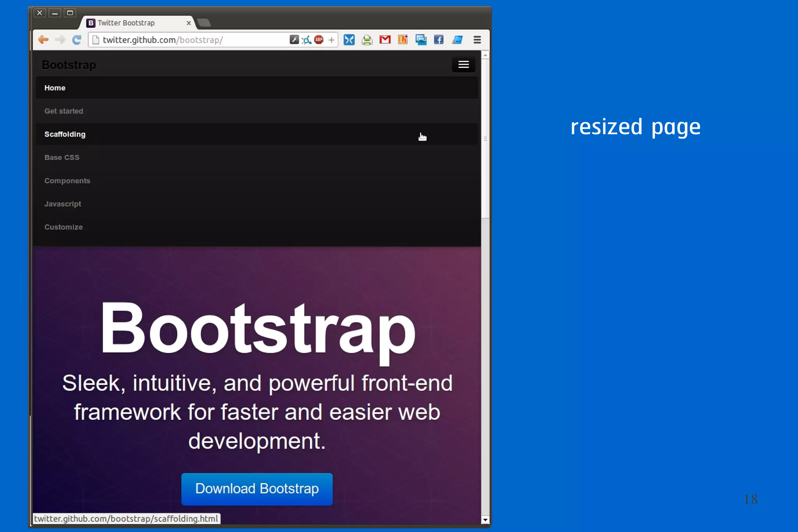Image resolution: width=798 pixels, height=532 pixels.
Task: Go to Base CSS nav item
Action: (62, 157)
